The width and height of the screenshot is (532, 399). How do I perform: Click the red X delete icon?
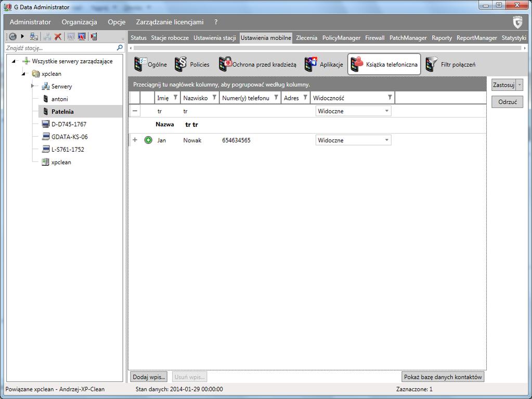tap(58, 36)
